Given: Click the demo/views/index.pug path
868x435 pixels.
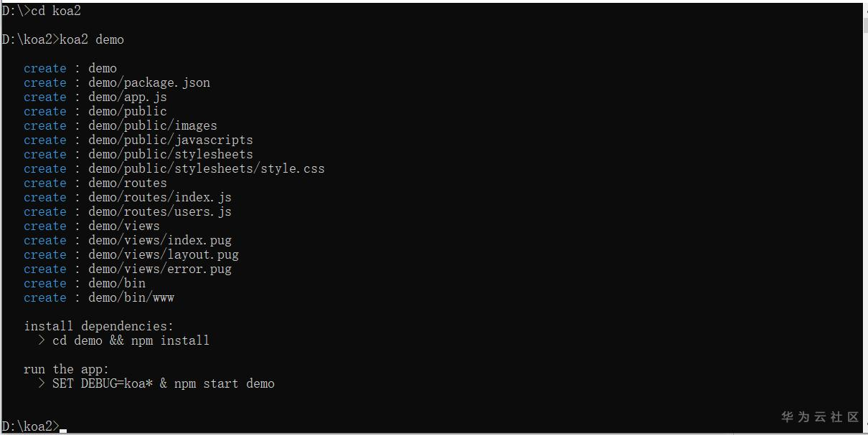Looking at the screenshot, I should [159, 240].
